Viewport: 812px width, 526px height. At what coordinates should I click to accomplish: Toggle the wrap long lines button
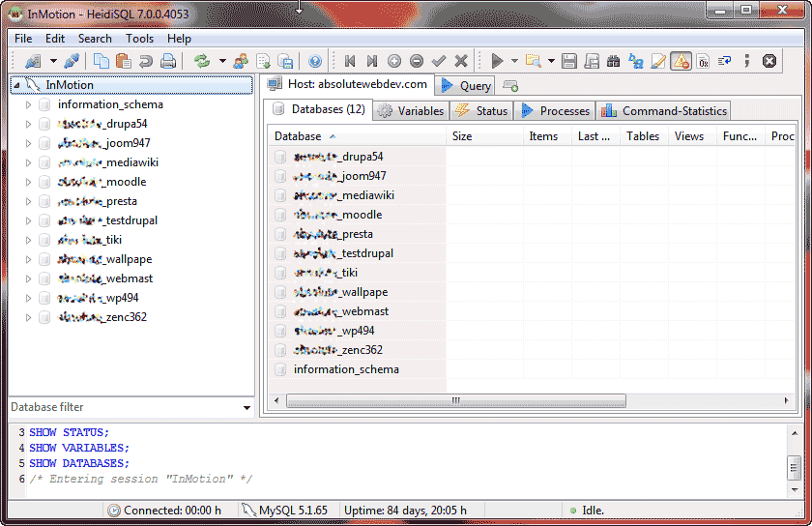pyautogui.click(x=725, y=61)
